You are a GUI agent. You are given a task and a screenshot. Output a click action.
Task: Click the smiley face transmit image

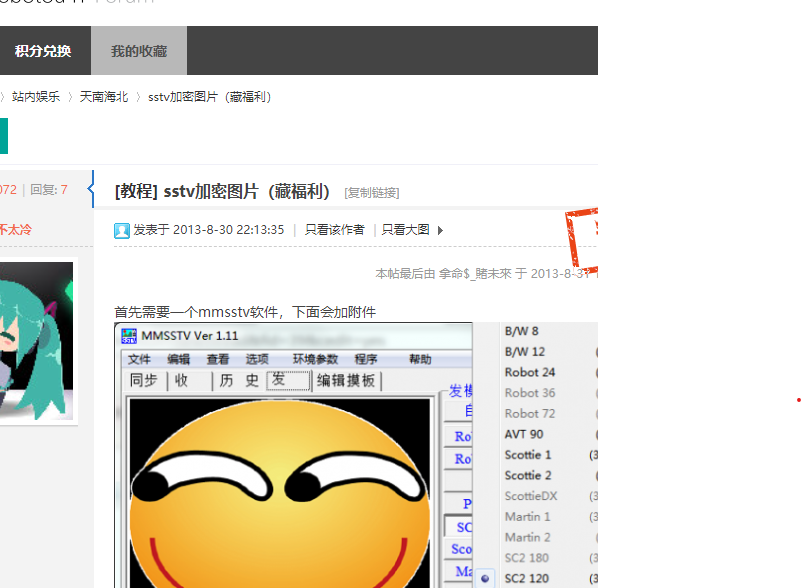[x=280, y=493]
